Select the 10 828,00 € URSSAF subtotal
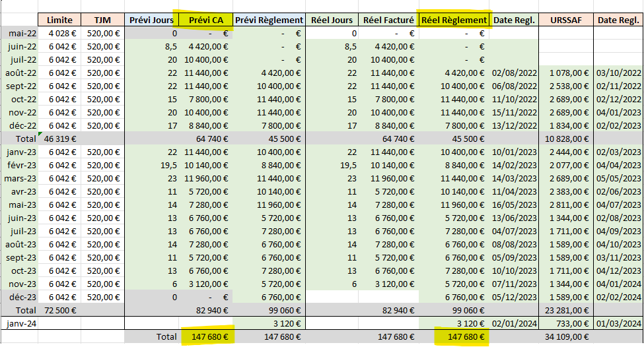The image size is (644, 347). click(x=566, y=139)
